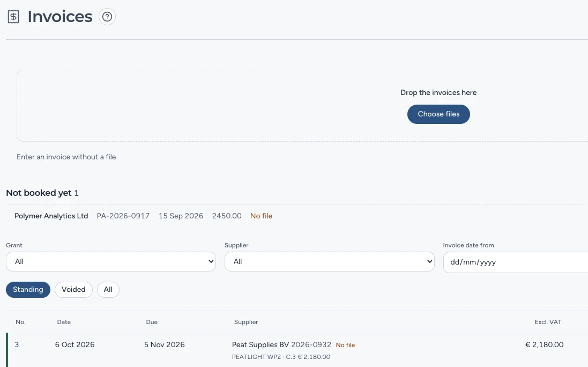Select the Polymer Analytics Ltd unbooked invoice

click(51, 216)
